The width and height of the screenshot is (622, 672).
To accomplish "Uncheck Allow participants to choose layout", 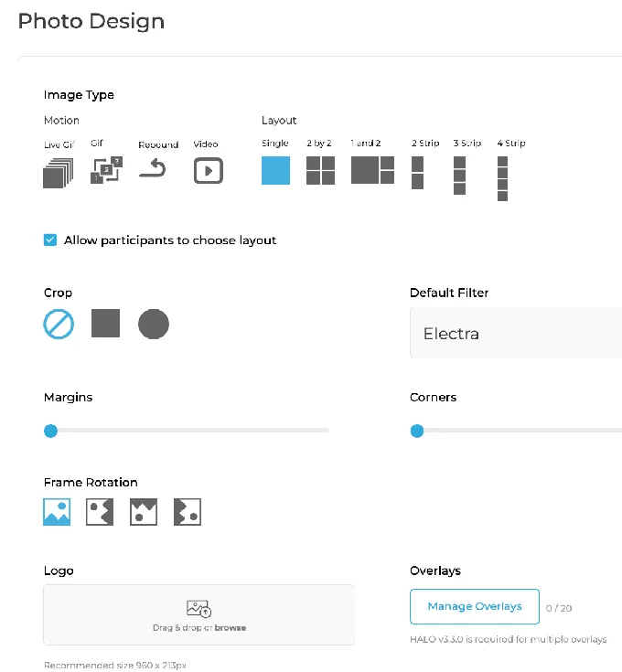I will click(x=50, y=240).
